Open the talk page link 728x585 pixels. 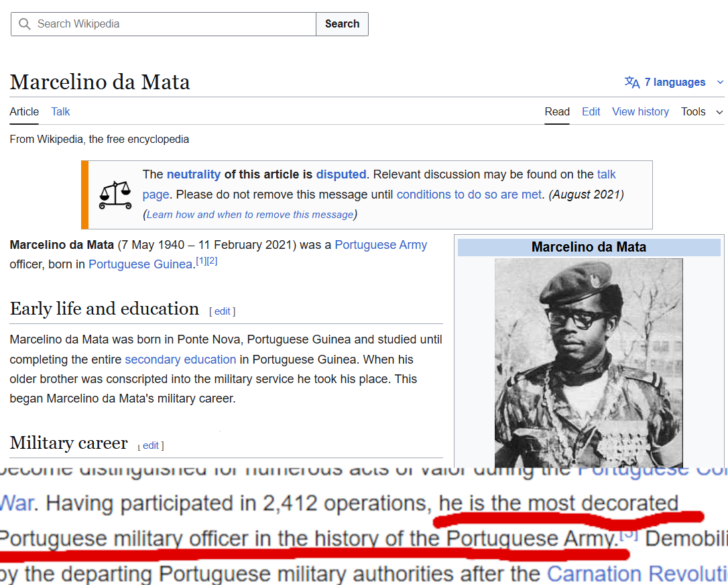tap(607, 174)
